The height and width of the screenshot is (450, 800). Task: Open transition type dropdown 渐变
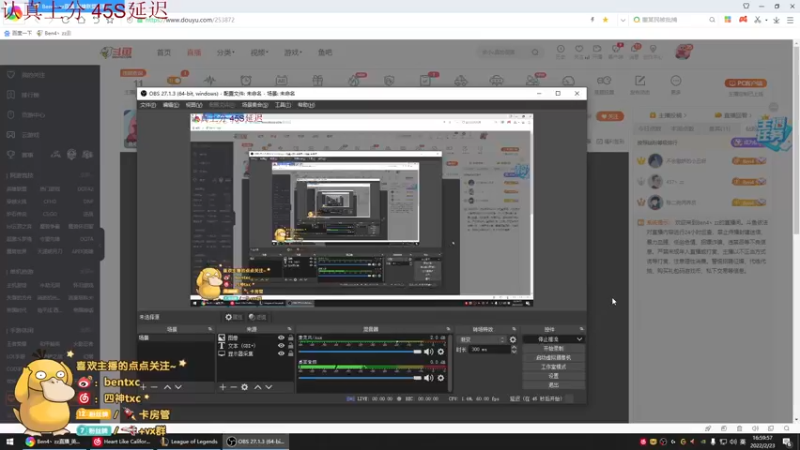[482, 340]
